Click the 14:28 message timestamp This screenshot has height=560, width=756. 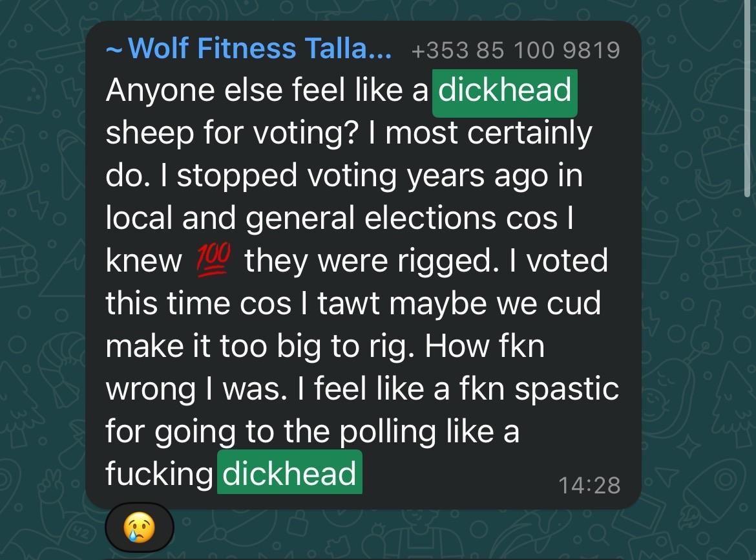coord(589,485)
